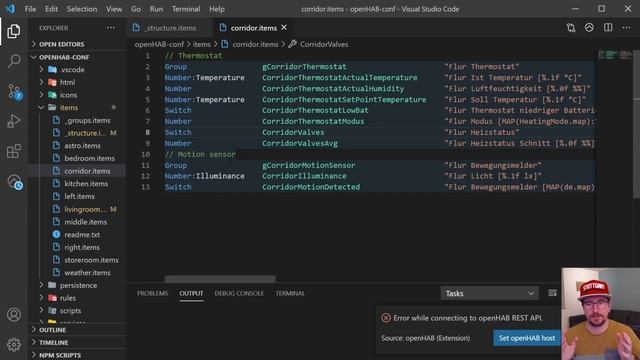
Task: Click the items breadcrumb segment
Action: (202, 44)
